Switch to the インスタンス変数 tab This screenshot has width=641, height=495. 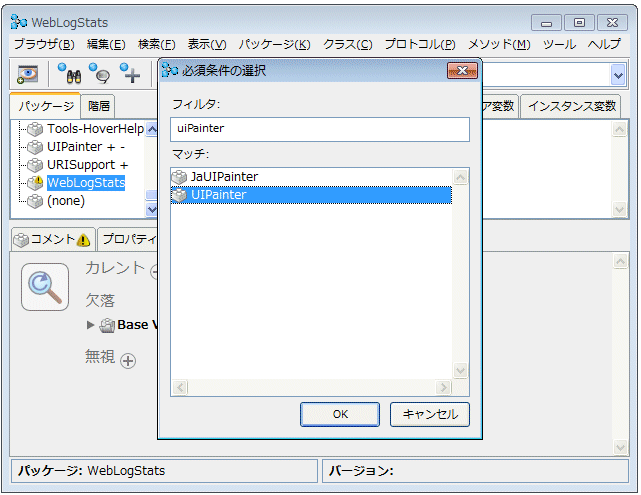(571, 106)
